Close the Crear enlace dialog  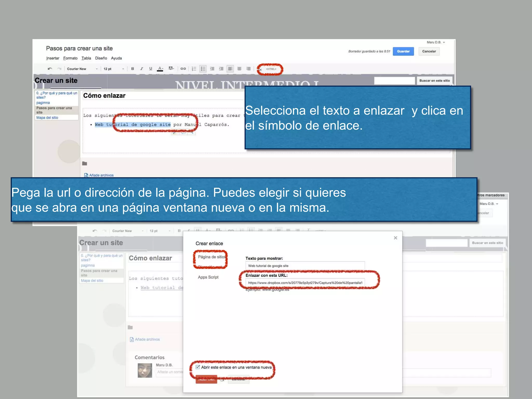[395, 238]
